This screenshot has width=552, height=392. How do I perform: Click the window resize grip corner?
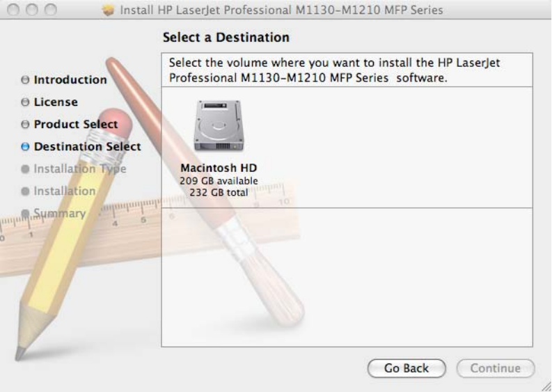(546, 386)
